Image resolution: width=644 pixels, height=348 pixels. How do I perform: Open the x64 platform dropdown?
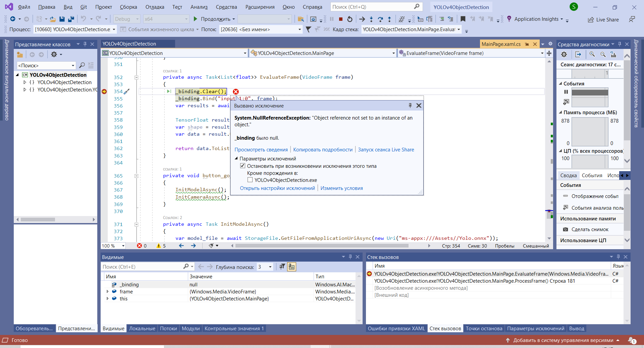[x=166, y=19]
